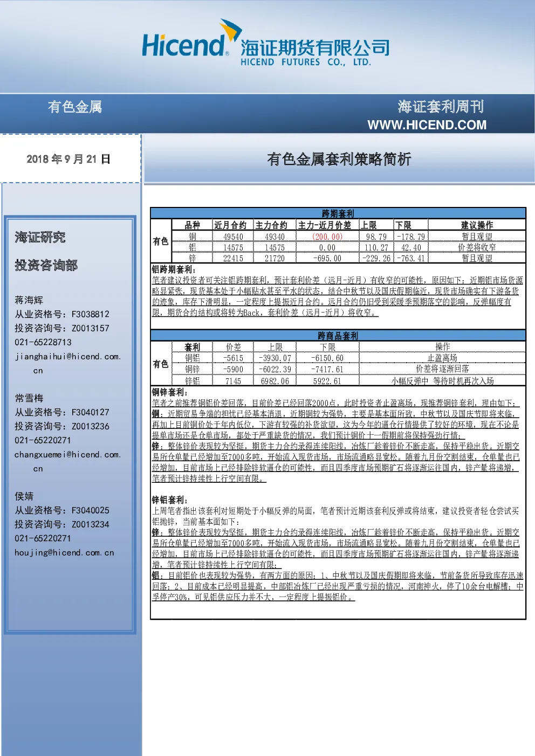Click the report date 2018 年 9 月 21 日

coord(68,159)
